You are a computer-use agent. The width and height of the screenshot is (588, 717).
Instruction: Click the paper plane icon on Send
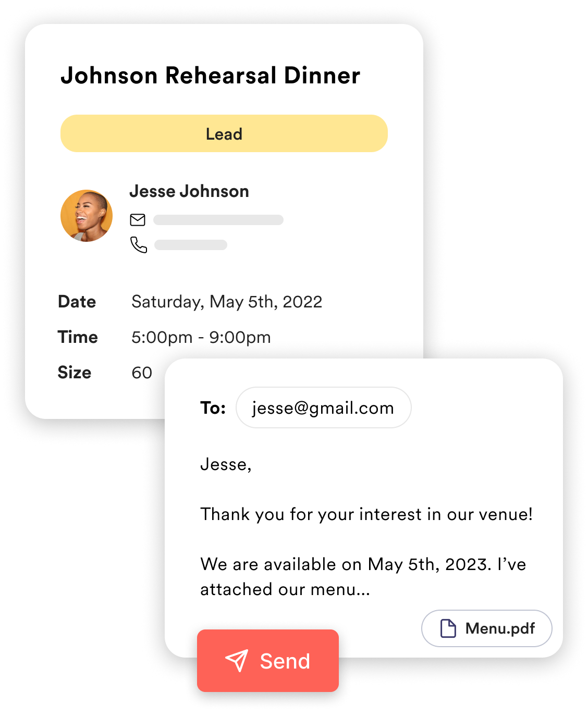237,661
